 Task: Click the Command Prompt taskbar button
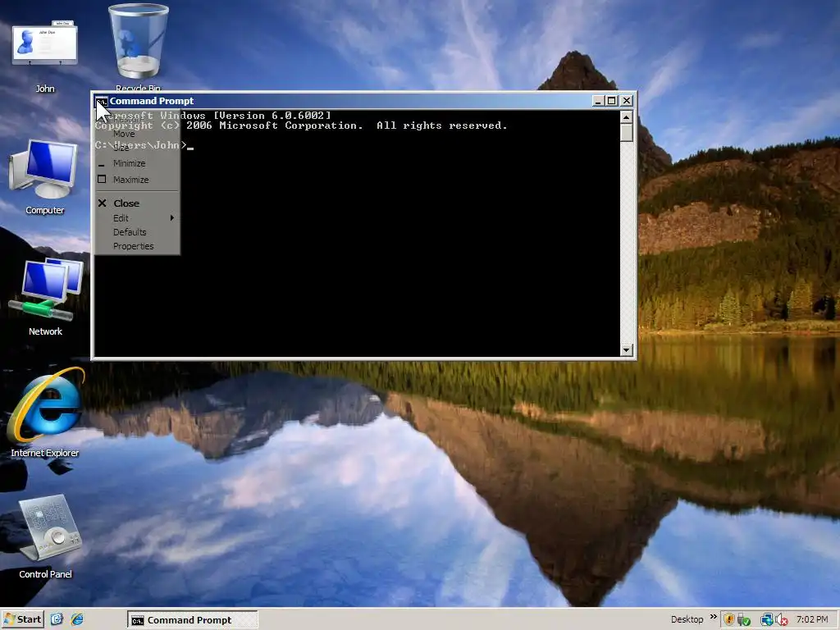click(192, 620)
